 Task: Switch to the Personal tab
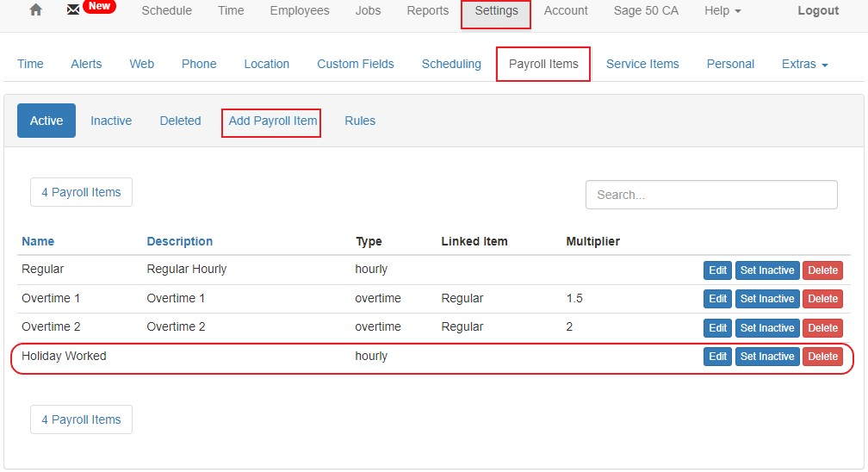[x=730, y=64]
